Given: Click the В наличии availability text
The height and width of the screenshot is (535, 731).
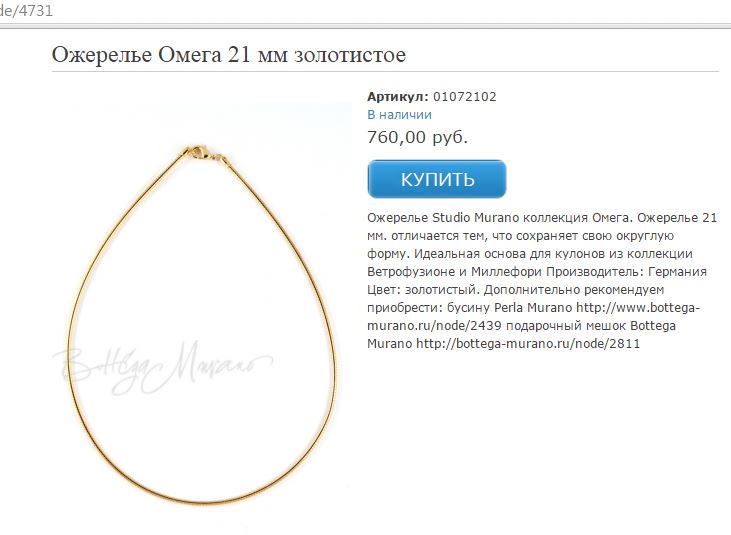Looking at the screenshot, I should [400, 115].
